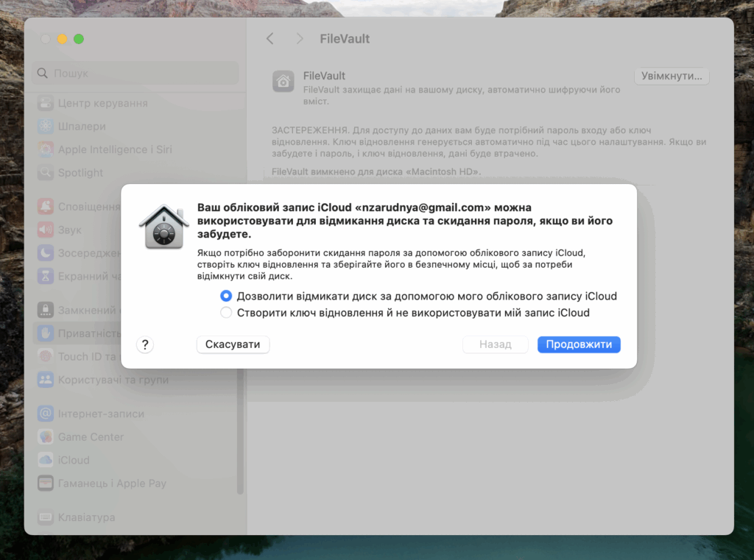754x560 pixels.
Task: Click the Game Center icon
Action: (x=46, y=437)
